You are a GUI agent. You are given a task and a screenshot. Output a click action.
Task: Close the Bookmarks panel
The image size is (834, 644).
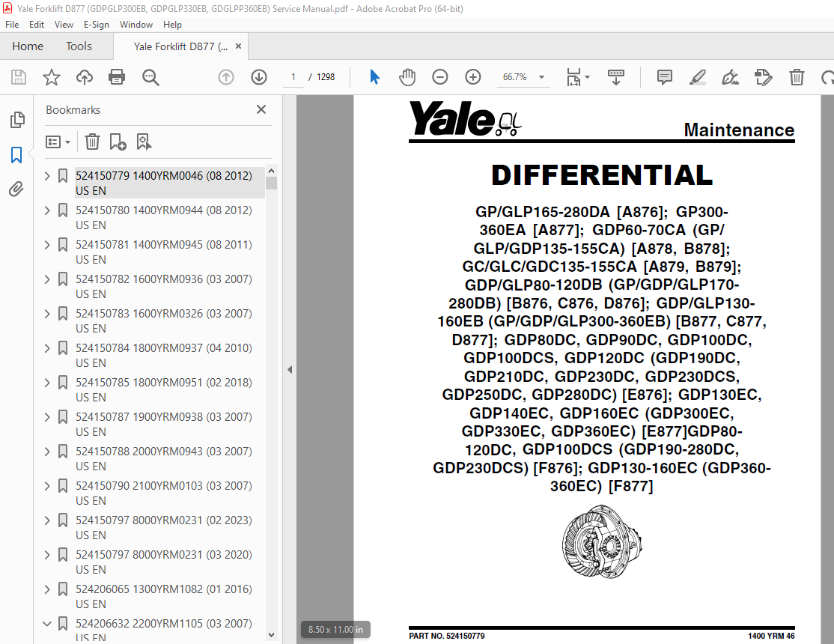pyautogui.click(x=261, y=109)
